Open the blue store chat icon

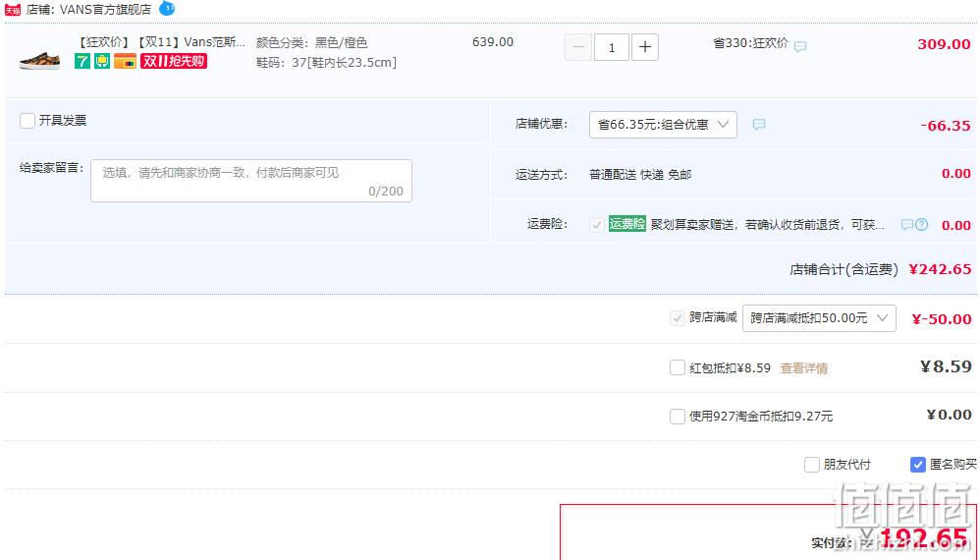pos(167,9)
